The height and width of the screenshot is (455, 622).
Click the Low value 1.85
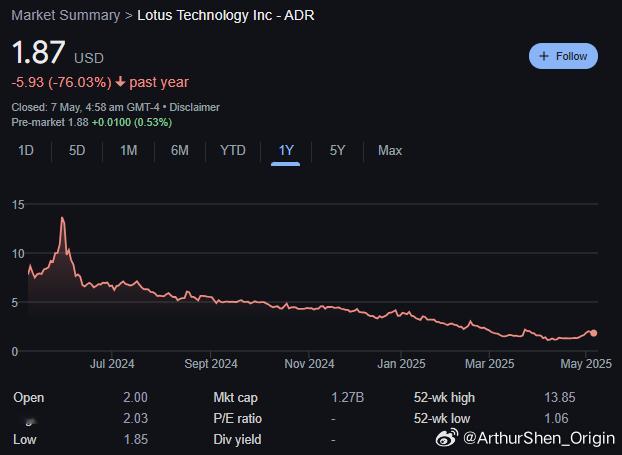point(136,440)
